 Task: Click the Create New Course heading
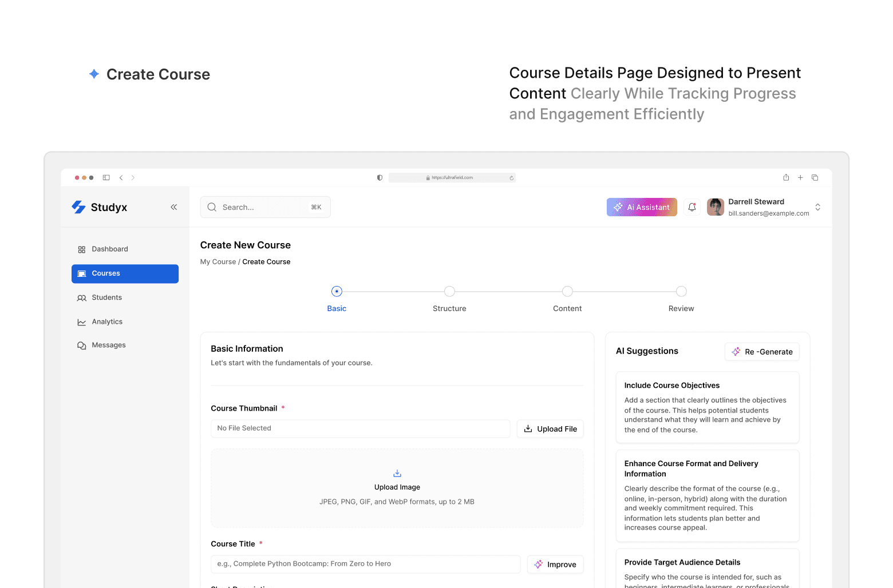[246, 245]
